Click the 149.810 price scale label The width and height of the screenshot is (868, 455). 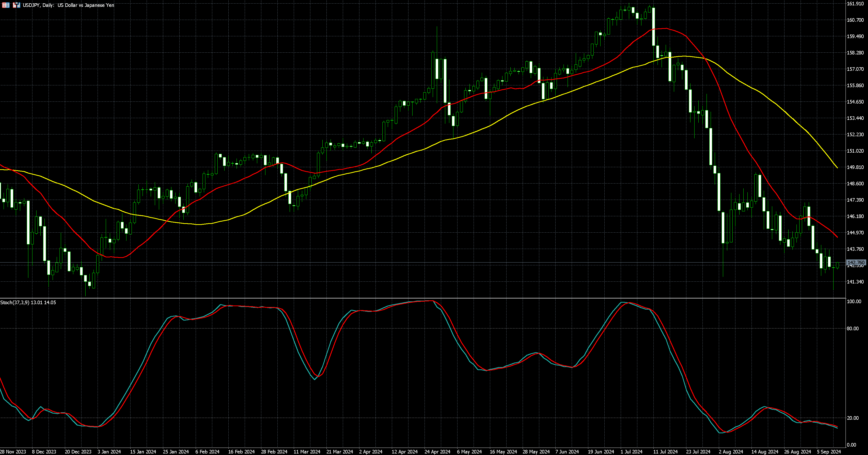[855, 167]
